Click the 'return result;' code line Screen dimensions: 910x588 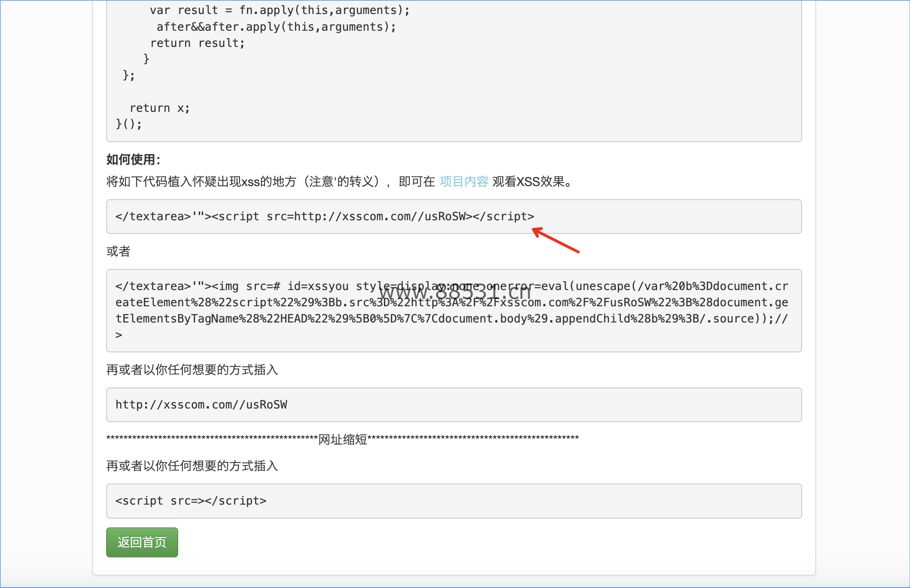[x=197, y=43]
